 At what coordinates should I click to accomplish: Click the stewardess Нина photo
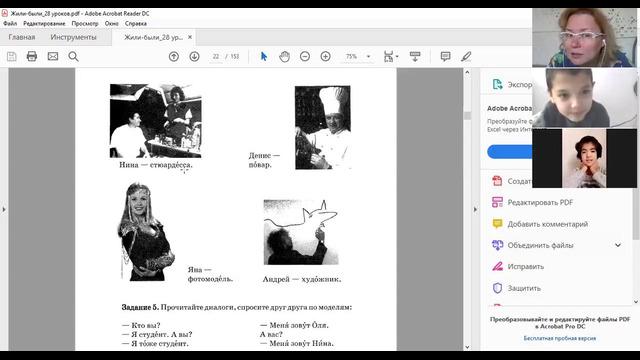pos(156,121)
